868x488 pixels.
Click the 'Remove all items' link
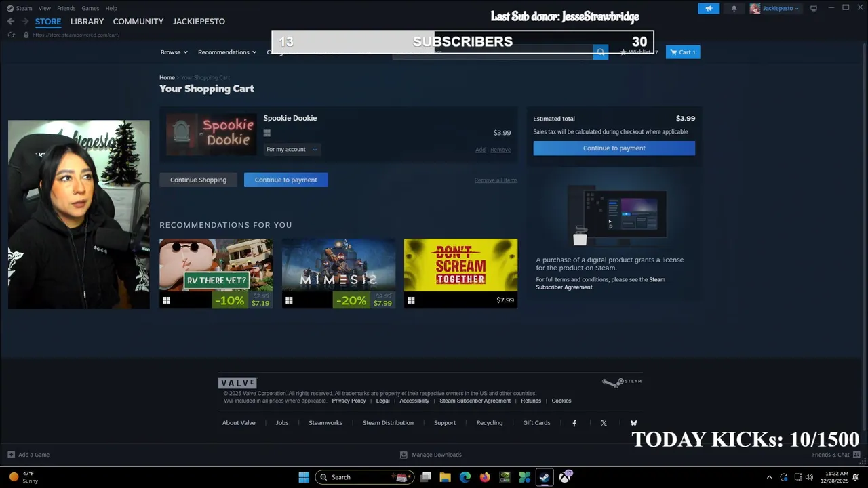[496, 180]
